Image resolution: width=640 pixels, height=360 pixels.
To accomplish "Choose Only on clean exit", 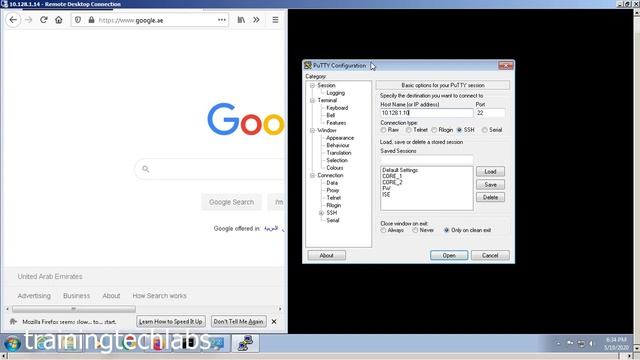I will 447,230.
